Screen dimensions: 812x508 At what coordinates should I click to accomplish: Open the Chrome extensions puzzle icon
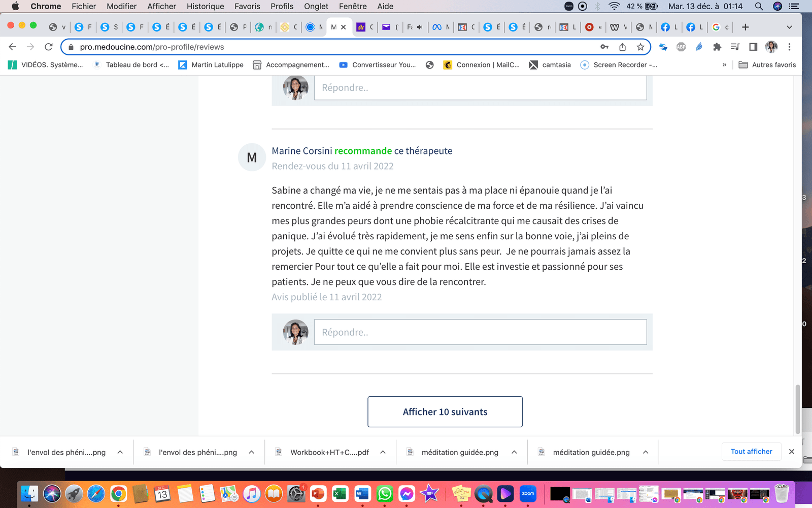pos(717,47)
